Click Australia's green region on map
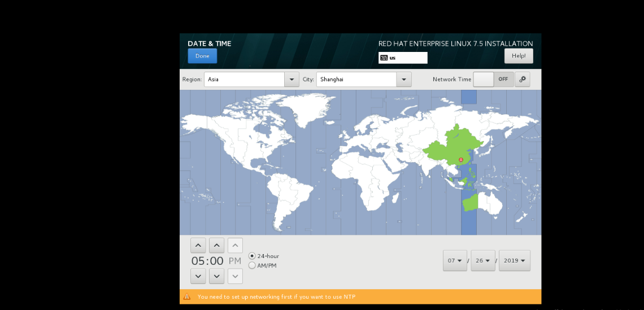Viewport: 644px width, 310px height. click(x=471, y=203)
